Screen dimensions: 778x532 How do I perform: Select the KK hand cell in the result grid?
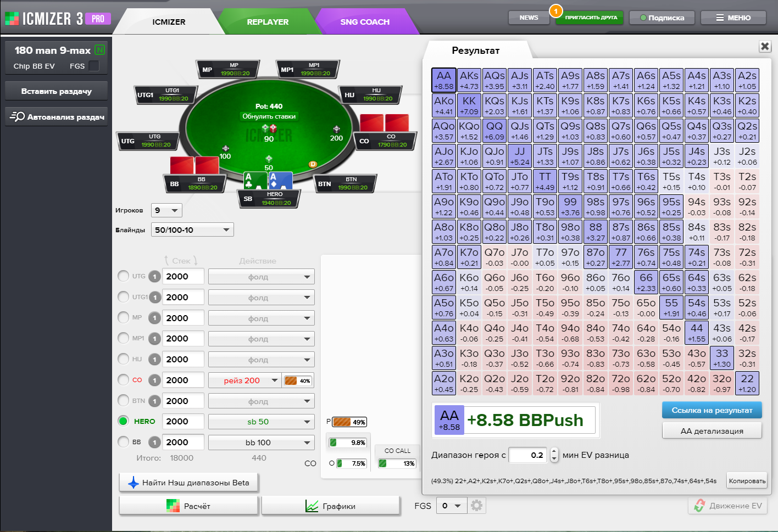point(469,106)
